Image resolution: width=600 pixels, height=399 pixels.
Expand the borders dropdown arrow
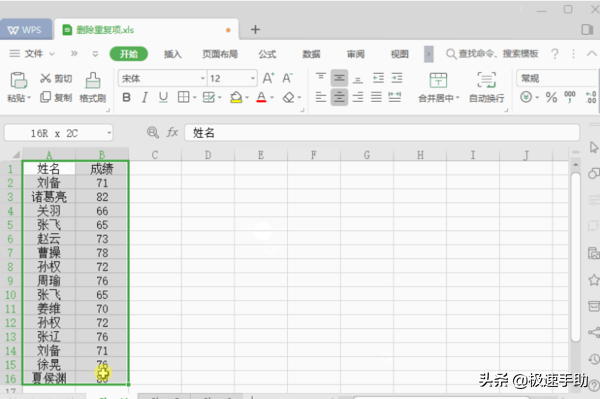coord(194,98)
